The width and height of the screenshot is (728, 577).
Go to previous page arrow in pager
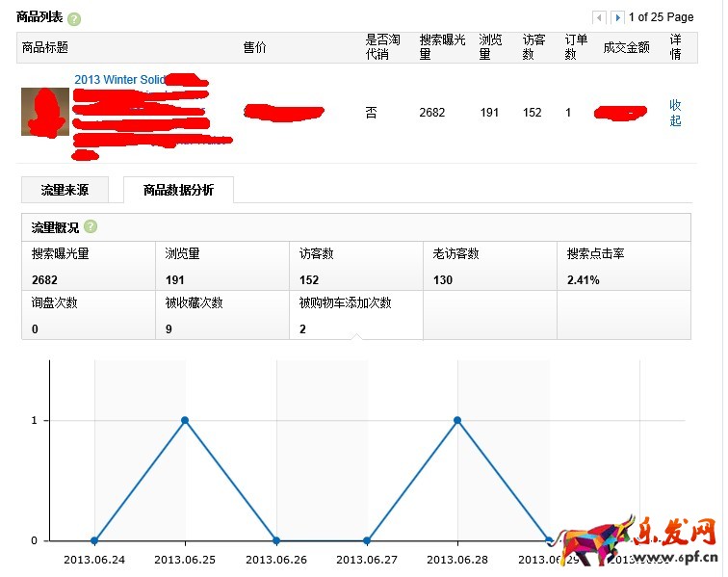599,17
